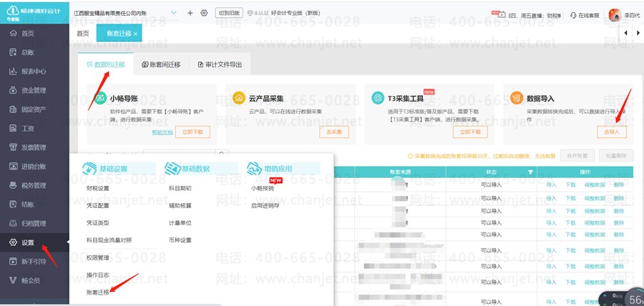Viewport: 644px width, 306px height.
Task: Click 立即下载 under T3采集工具
Action: (x=470, y=132)
